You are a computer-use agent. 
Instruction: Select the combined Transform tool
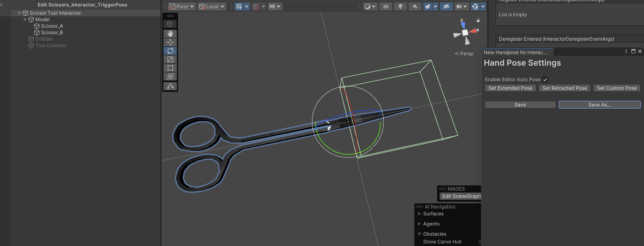point(170,76)
